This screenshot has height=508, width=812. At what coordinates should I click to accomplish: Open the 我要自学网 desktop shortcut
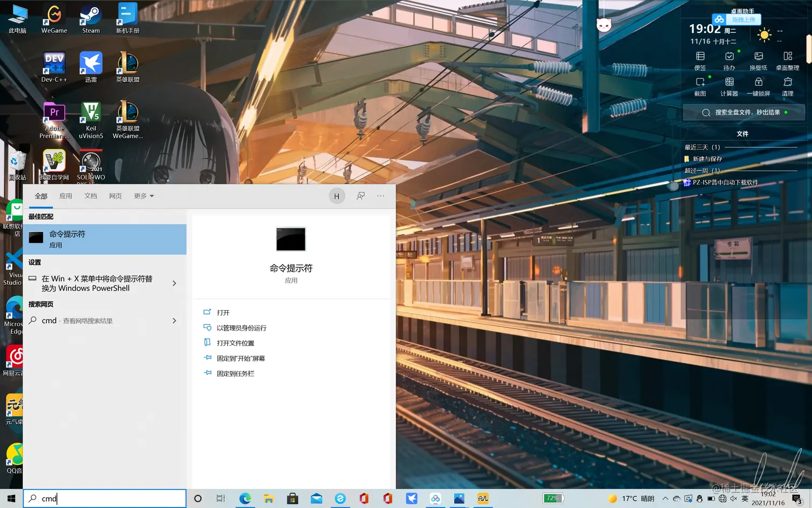point(54,165)
